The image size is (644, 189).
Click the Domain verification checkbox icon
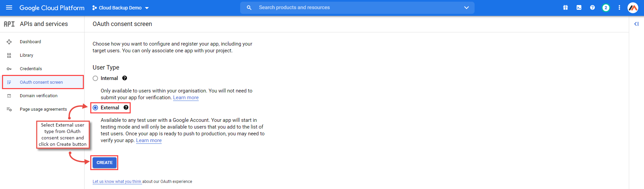click(9, 96)
